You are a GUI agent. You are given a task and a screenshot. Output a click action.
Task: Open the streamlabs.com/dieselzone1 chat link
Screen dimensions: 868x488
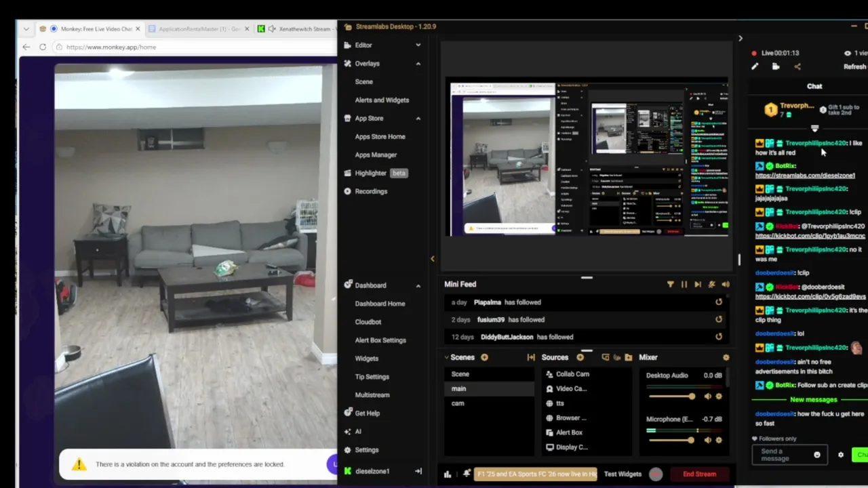(x=805, y=176)
